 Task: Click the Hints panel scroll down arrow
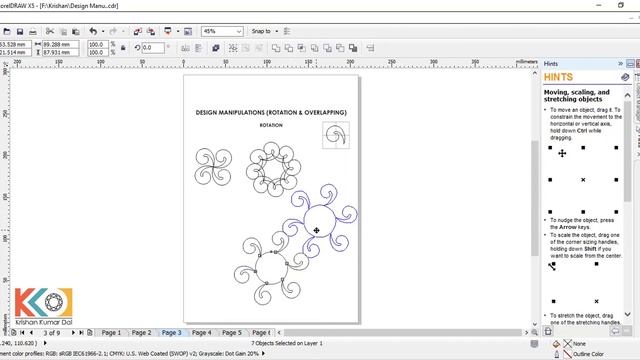click(x=627, y=314)
